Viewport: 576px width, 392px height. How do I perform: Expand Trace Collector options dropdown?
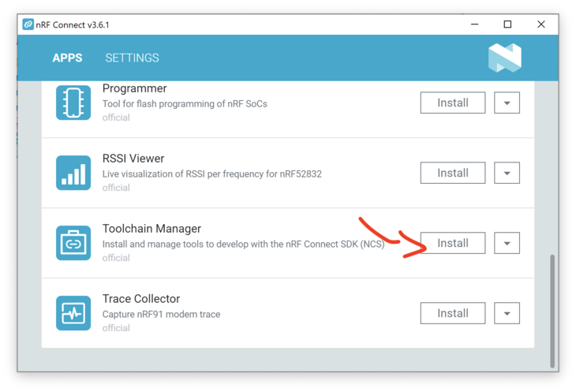(507, 313)
